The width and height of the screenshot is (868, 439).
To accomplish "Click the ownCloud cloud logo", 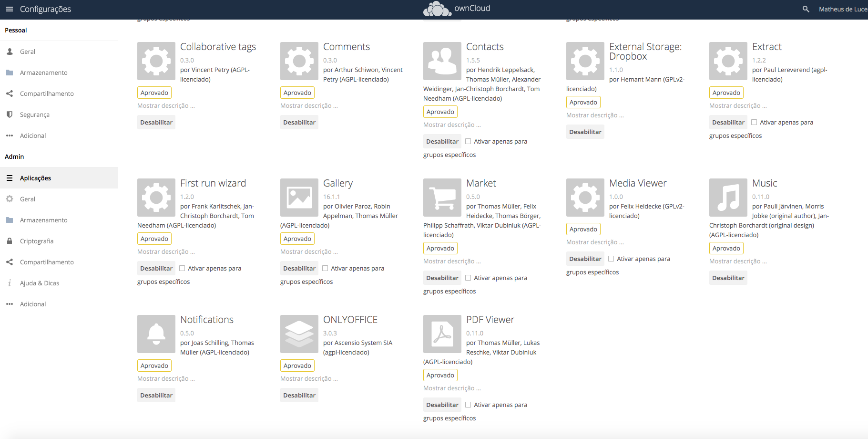I will point(437,9).
